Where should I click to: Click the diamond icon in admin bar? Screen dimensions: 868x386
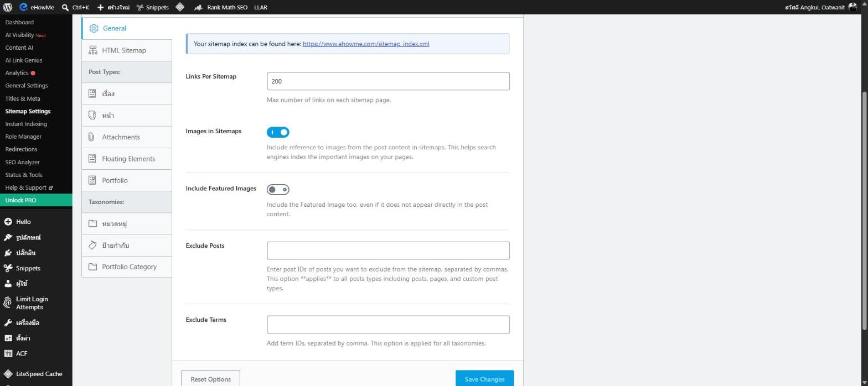click(180, 7)
